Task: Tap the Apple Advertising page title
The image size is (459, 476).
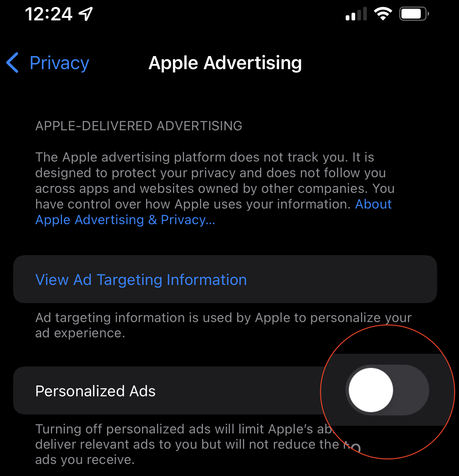Action: click(x=225, y=63)
